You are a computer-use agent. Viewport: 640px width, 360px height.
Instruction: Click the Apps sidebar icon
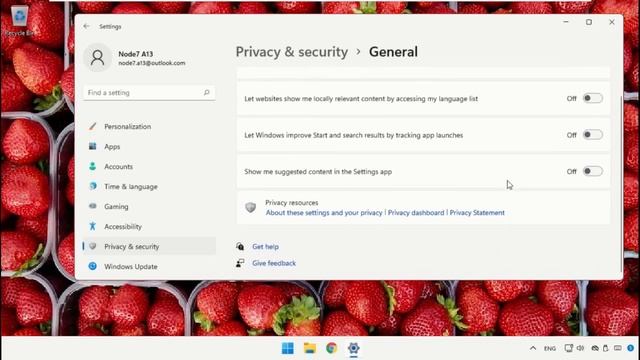(x=93, y=146)
